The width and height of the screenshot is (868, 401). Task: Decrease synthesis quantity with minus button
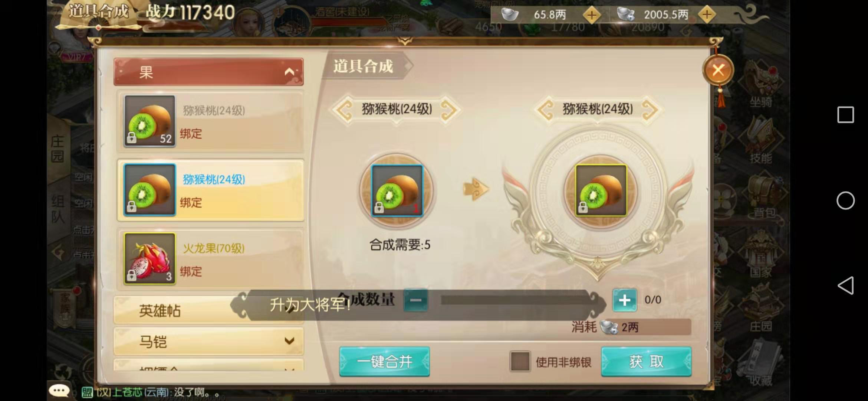pos(415,300)
